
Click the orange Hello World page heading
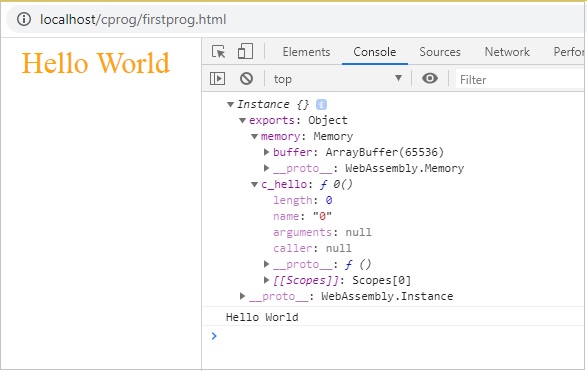coord(96,63)
